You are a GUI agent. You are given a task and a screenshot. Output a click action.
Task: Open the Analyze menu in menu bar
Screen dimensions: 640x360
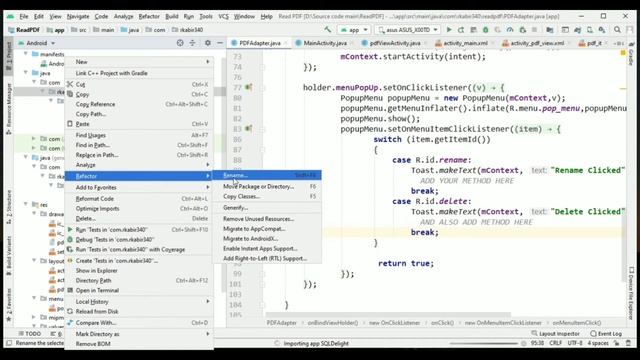click(123, 16)
